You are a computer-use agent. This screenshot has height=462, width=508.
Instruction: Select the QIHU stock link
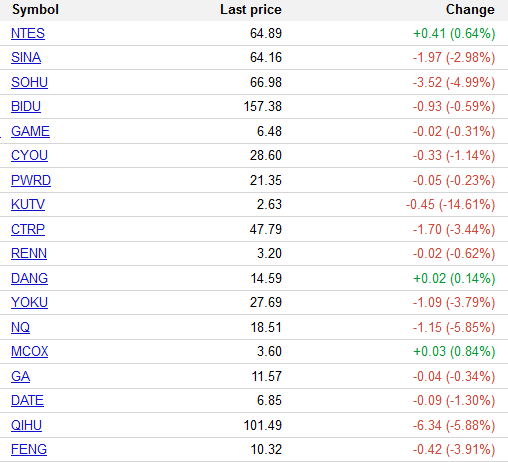click(x=26, y=425)
